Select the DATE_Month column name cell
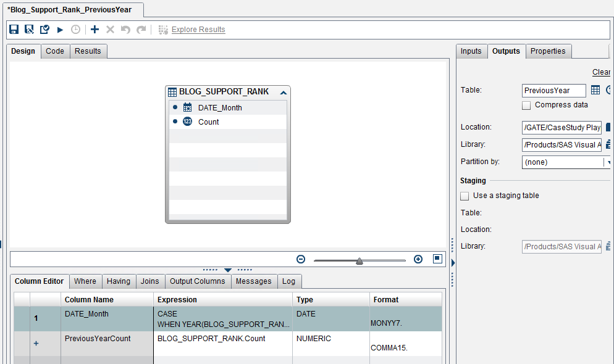This screenshot has width=614, height=364. 107,318
